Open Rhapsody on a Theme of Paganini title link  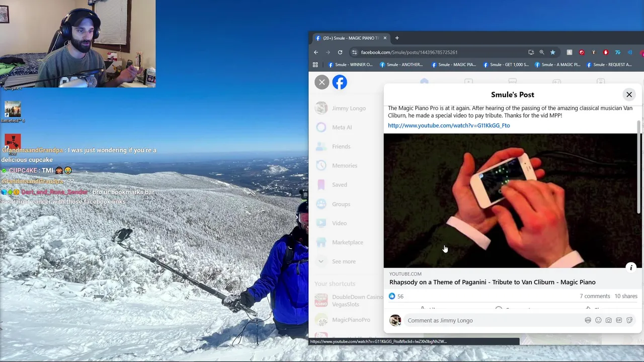click(492, 282)
